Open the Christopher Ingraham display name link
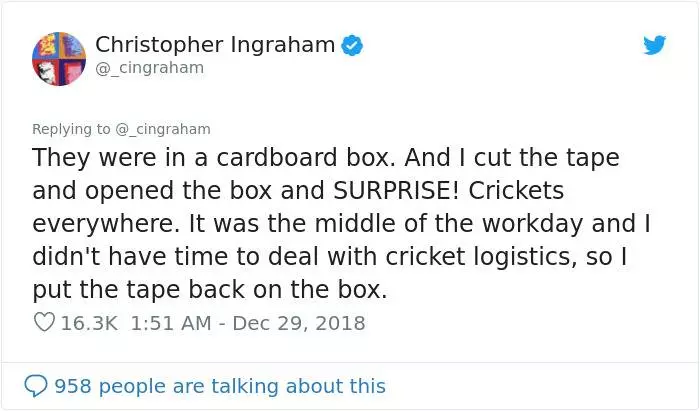This screenshot has width=700, height=411. tap(215, 45)
